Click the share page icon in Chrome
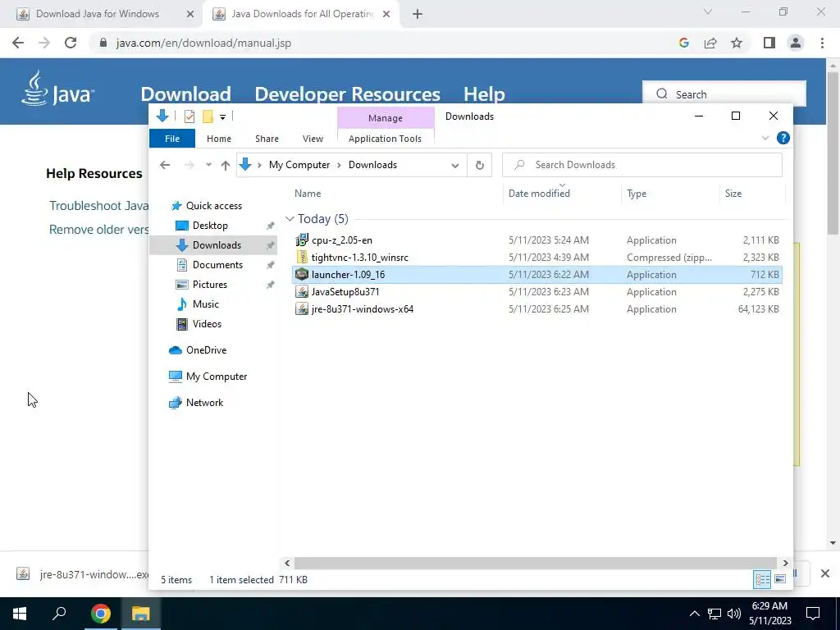This screenshot has height=630, width=840. tap(710, 43)
